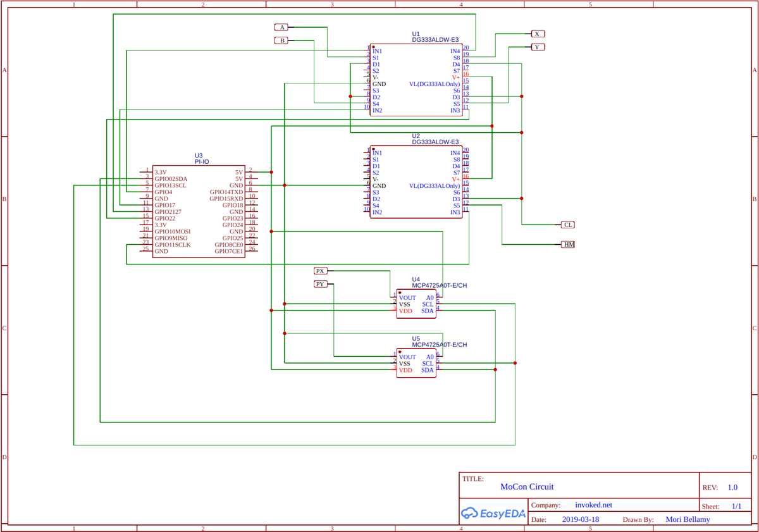Select net label Y
This screenshot has width=759, height=532.
(x=537, y=47)
